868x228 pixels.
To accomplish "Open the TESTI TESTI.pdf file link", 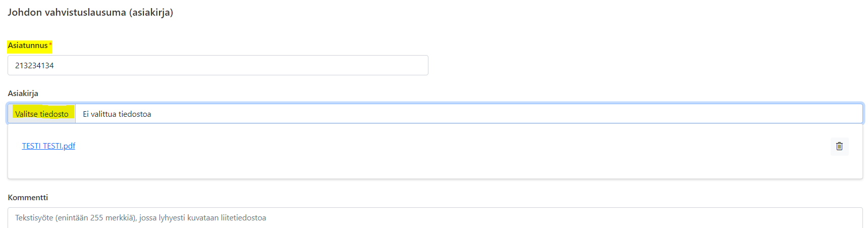I will coord(48,146).
